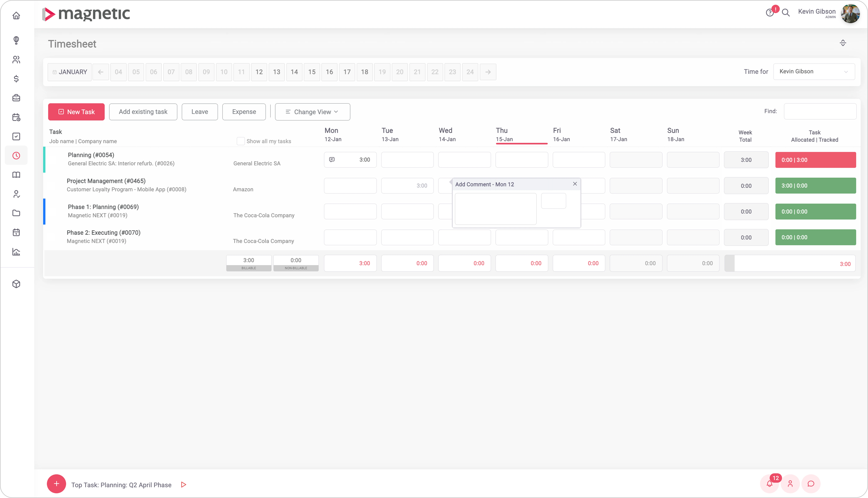Open the bar chart reports icon
This screenshot has width=868, height=498.
tap(16, 252)
